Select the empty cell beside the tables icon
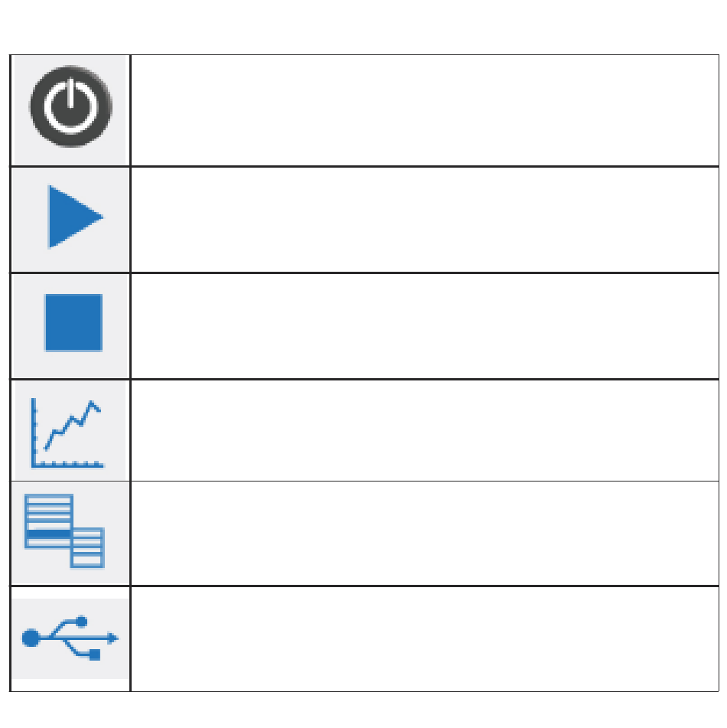 coord(425,534)
